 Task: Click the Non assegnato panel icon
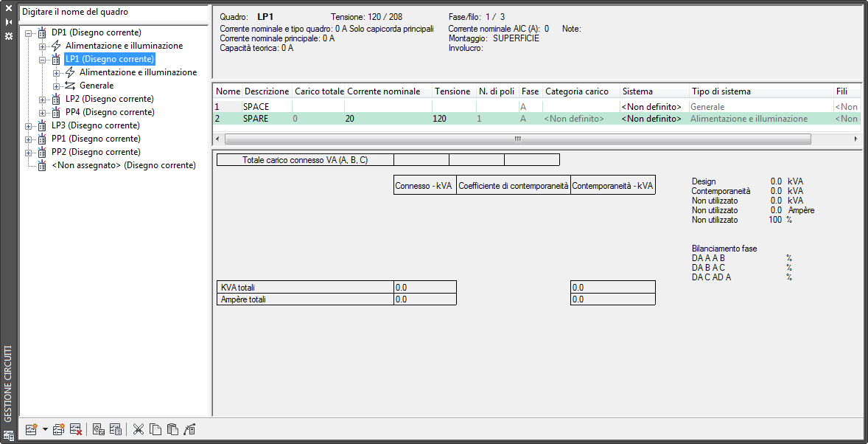(x=42, y=165)
